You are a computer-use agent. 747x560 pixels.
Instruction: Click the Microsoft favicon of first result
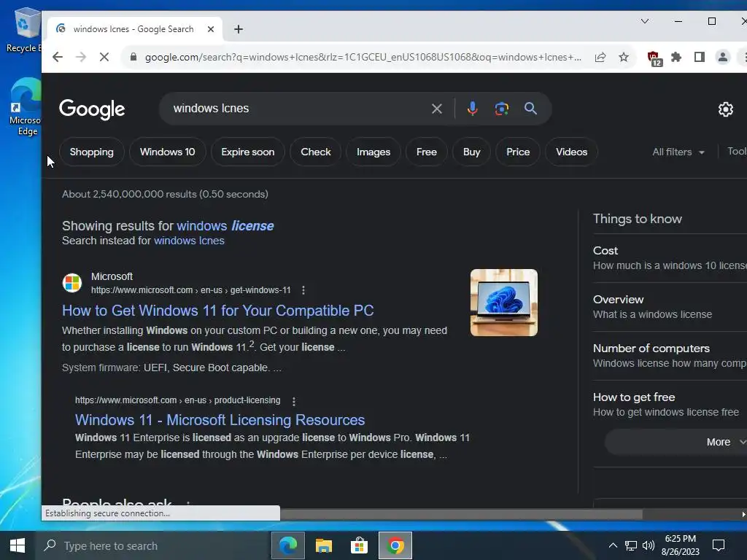pos(72,282)
